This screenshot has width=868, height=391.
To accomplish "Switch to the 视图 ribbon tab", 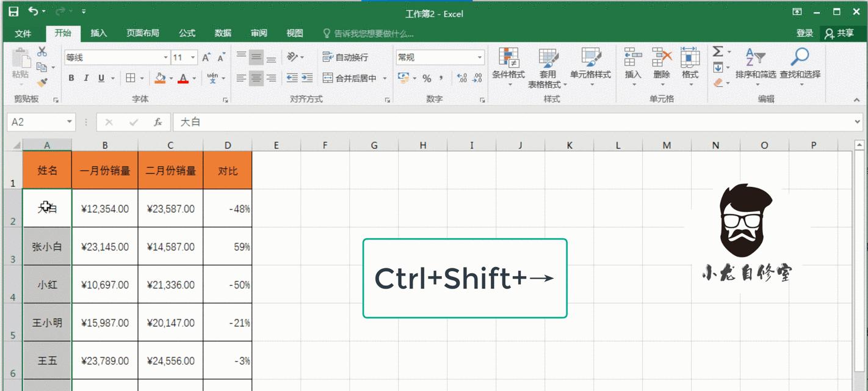I will point(295,34).
